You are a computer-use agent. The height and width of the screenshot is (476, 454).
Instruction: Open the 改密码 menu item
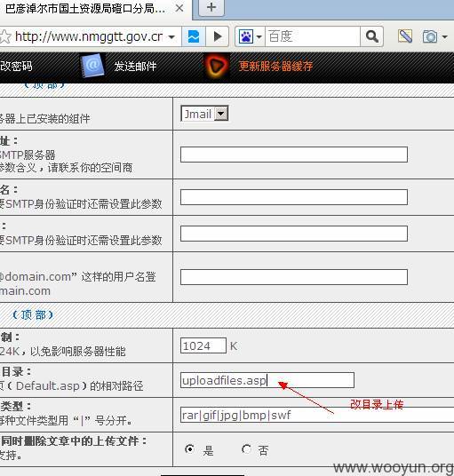[x=16, y=66]
